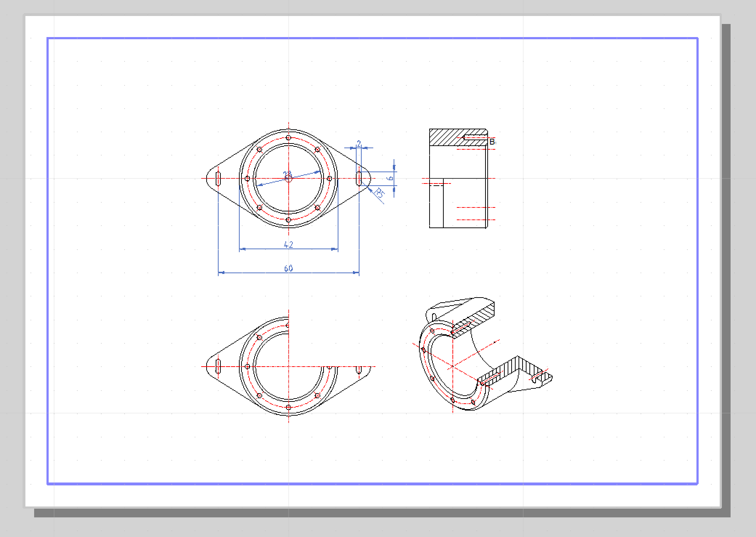Select the left slot in top view

[218, 178]
